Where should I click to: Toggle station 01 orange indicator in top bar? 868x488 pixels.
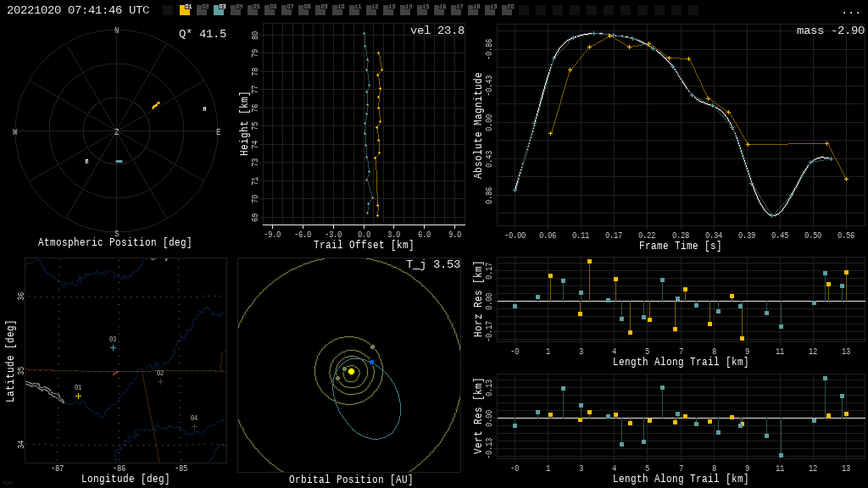click(185, 10)
